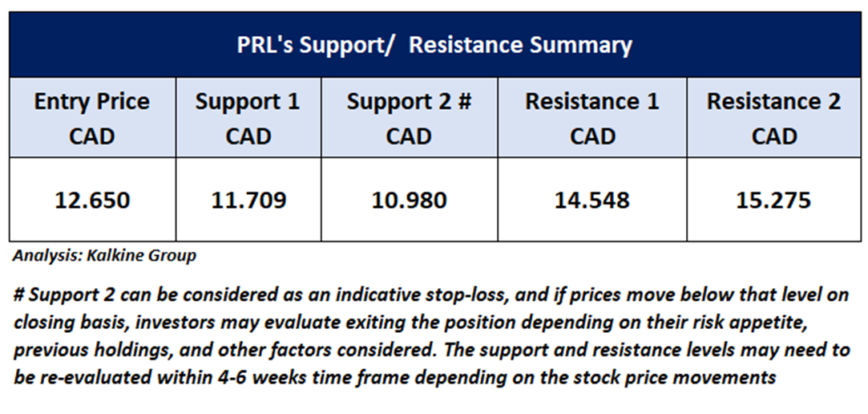Viewport: 868px width, 414px height.
Task: Click the Resistance 2 value 15.275
Action: click(x=774, y=199)
